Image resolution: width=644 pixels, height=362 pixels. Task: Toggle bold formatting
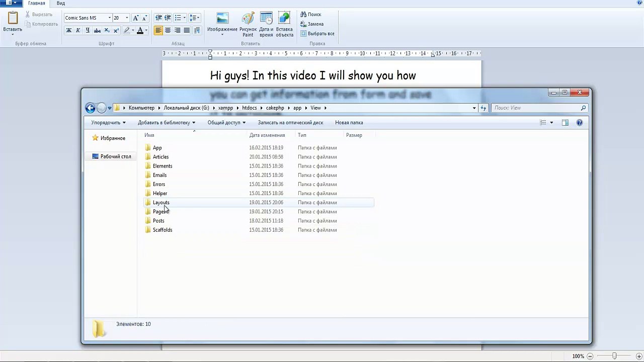pos(68,31)
